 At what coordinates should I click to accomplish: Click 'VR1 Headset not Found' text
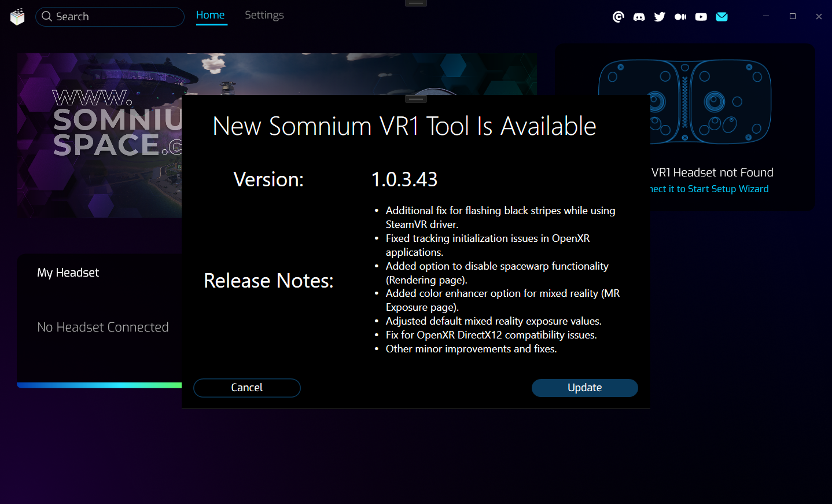click(712, 172)
